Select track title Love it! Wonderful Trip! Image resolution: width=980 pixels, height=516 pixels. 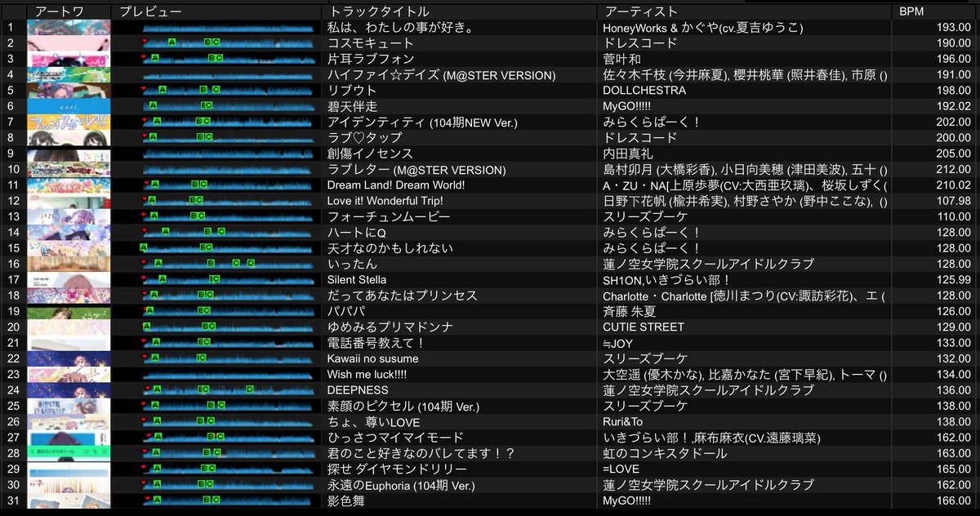click(385, 200)
